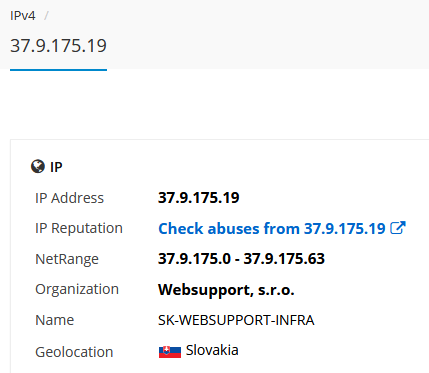
Task: Click the Slovakia geolocation text
Action: (212, 350)
